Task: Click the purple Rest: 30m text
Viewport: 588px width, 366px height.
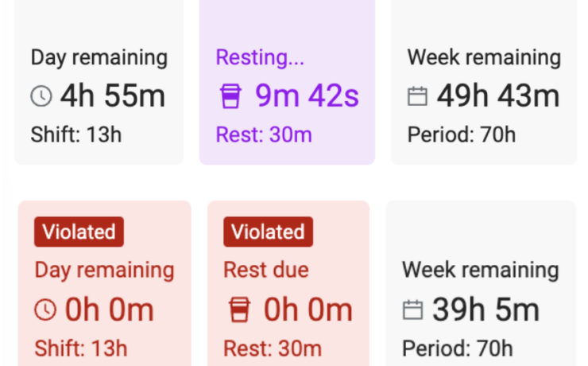Action: (x=264, y=134)
